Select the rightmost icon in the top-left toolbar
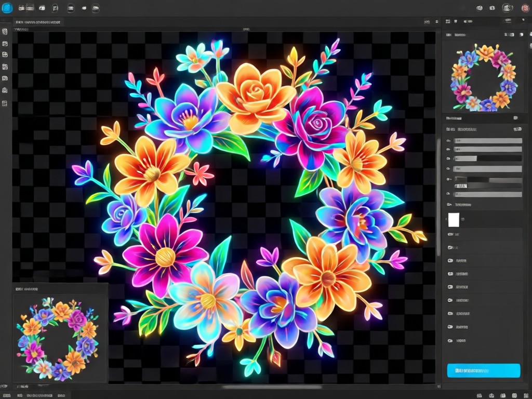This screenshot has height=399, width=532. coord(96,8)
